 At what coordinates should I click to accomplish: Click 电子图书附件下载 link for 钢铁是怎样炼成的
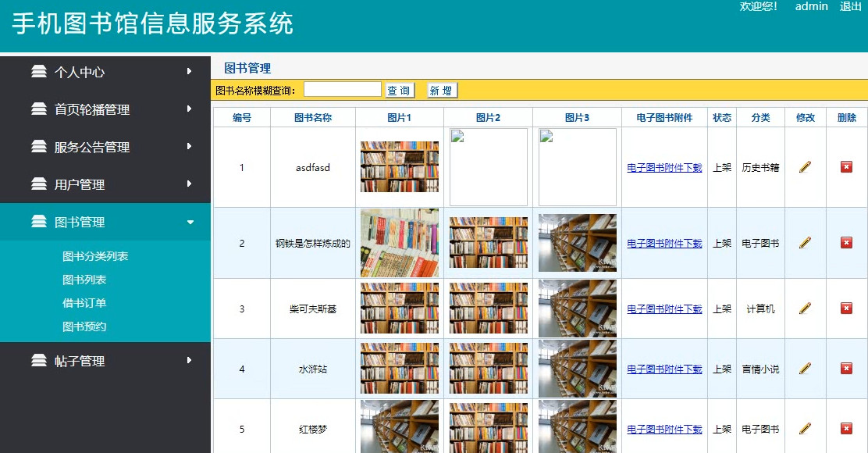coord(664,243)
